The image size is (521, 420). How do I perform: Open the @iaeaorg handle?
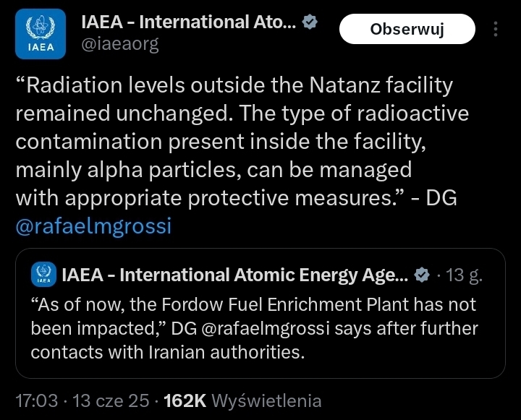click(x=119, y=43)
